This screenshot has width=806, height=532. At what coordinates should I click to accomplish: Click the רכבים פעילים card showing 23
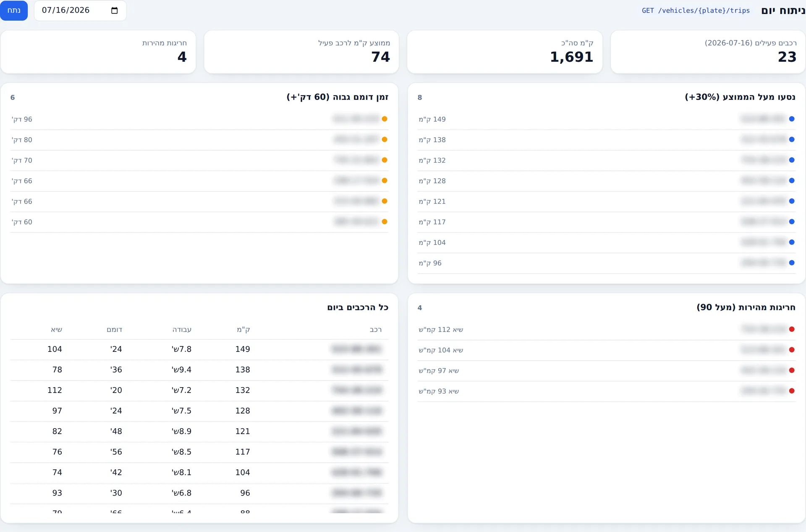coord(708,52)
